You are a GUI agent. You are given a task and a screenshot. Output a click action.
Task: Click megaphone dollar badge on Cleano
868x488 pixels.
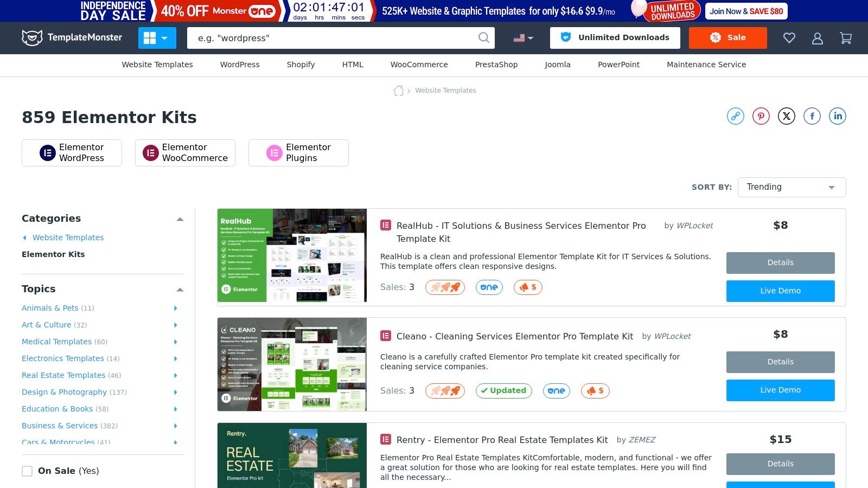click(x=595, y=391)
